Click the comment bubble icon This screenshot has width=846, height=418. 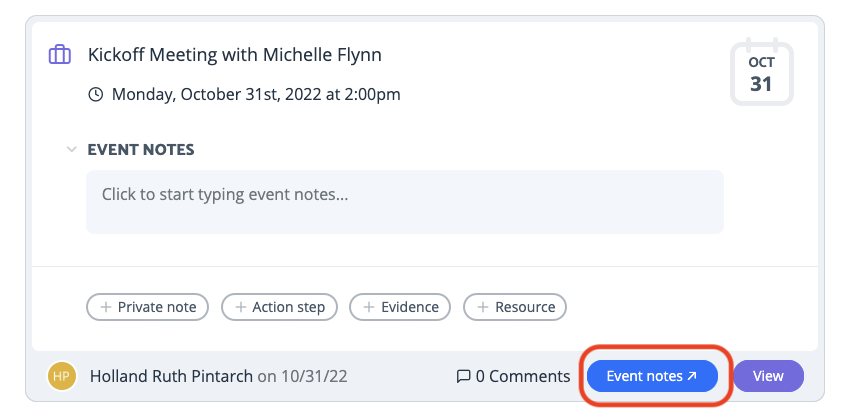[463, 376]
